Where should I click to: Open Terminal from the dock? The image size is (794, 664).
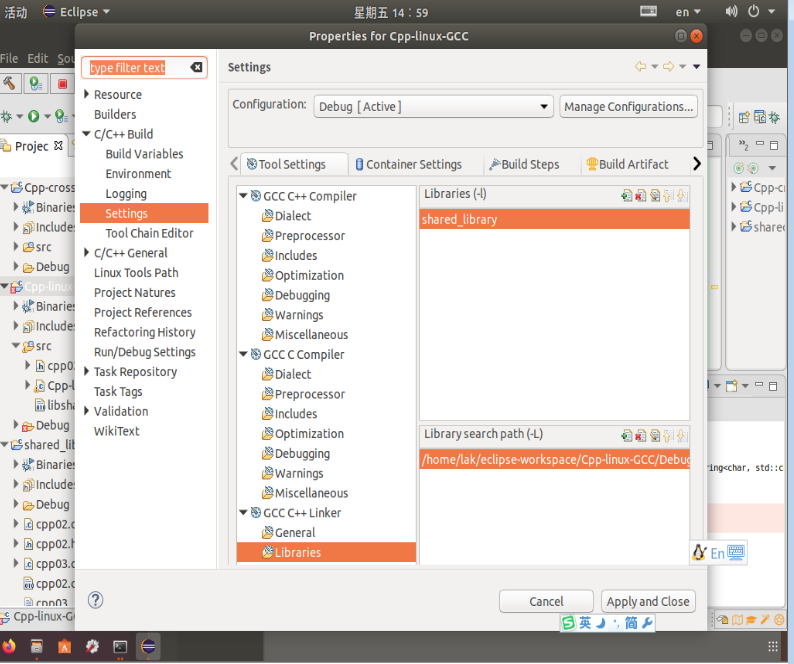coord(120,646)
